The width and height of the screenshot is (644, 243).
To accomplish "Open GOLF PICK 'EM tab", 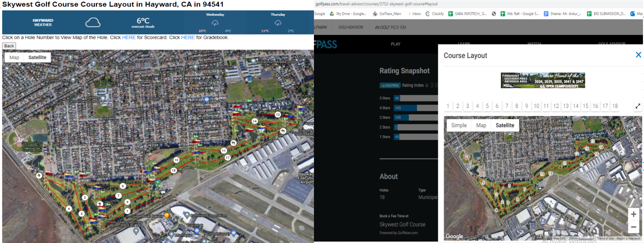I will (x=390, y=27).
